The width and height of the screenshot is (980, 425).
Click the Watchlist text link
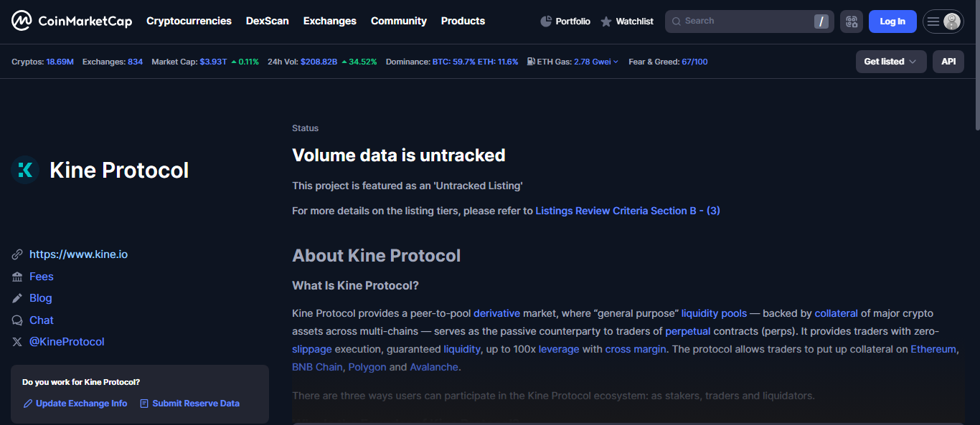click(x=634, y=22)
